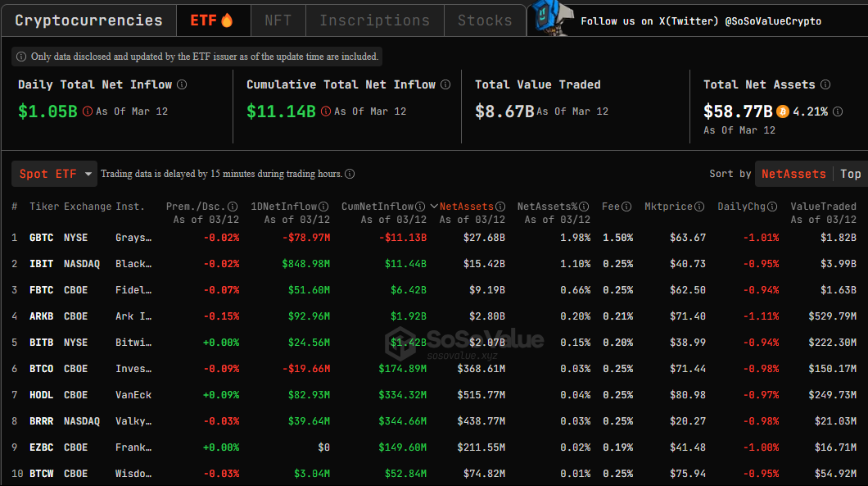
Task: Open the Inscriptions tab
Action: pos(375,20)
